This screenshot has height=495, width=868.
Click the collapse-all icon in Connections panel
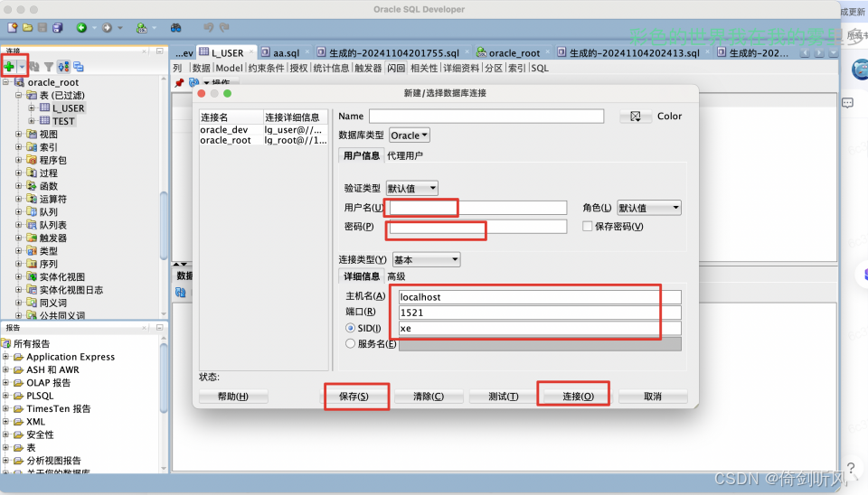[x=79, y=67]
